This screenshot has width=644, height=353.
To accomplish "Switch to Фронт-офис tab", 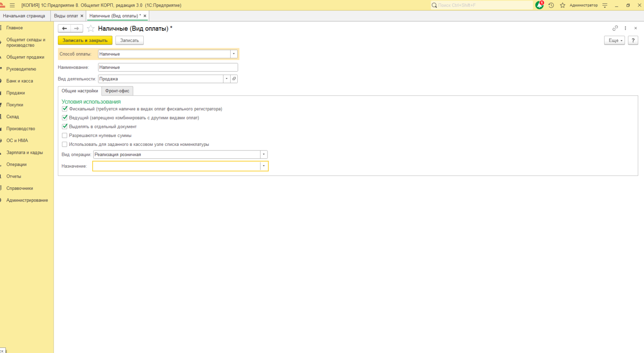I will [x=117, y=91].
